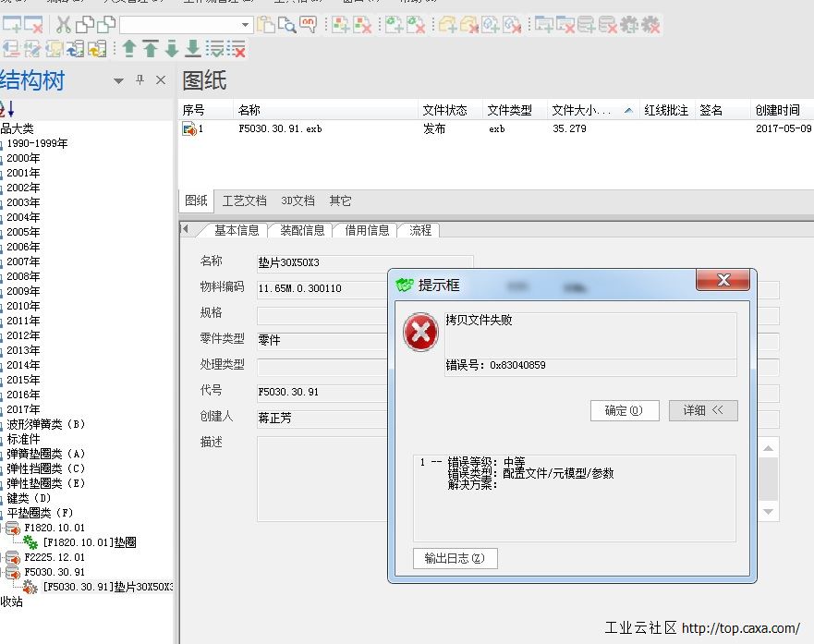This screenshot has width=814, height=644.
Task: Click the scissors cut icon
Action: [x=64, y=24]
